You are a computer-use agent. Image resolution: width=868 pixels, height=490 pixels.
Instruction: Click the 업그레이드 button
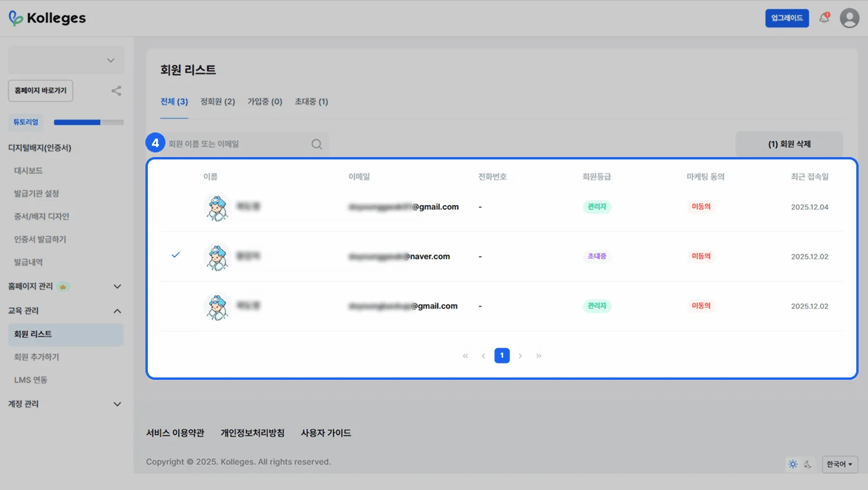pos(786,18)
